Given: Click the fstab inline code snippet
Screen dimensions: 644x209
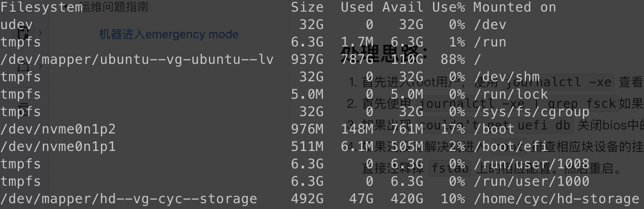Looking at the screenshot, I should coord(450,168).
